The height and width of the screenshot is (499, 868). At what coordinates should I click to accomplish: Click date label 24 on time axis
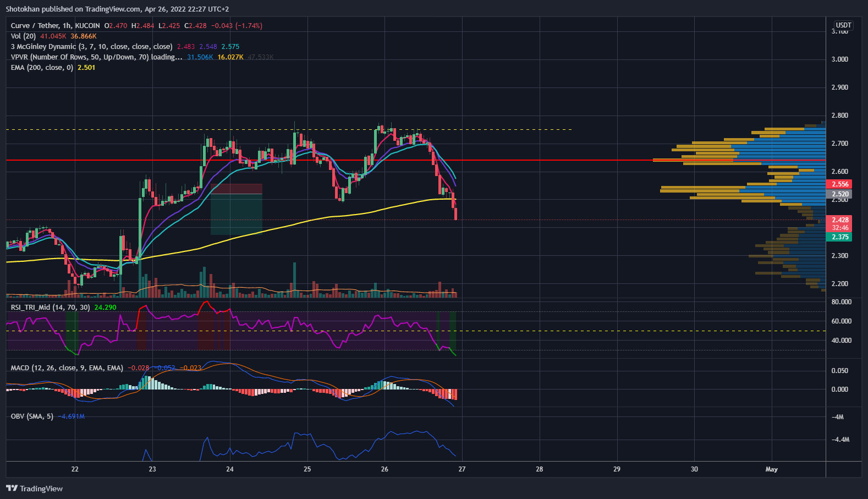tap(230, 469)
